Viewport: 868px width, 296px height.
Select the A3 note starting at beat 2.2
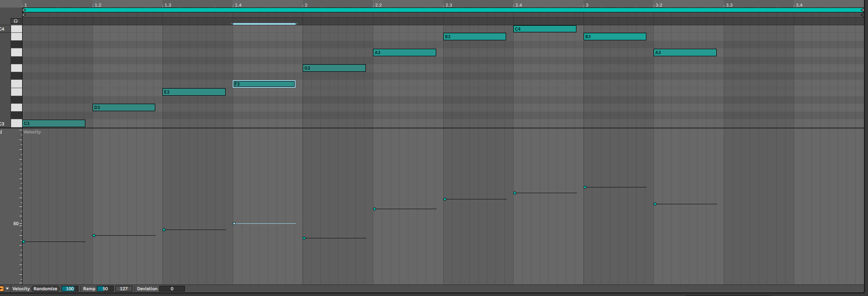click(405, 53)
